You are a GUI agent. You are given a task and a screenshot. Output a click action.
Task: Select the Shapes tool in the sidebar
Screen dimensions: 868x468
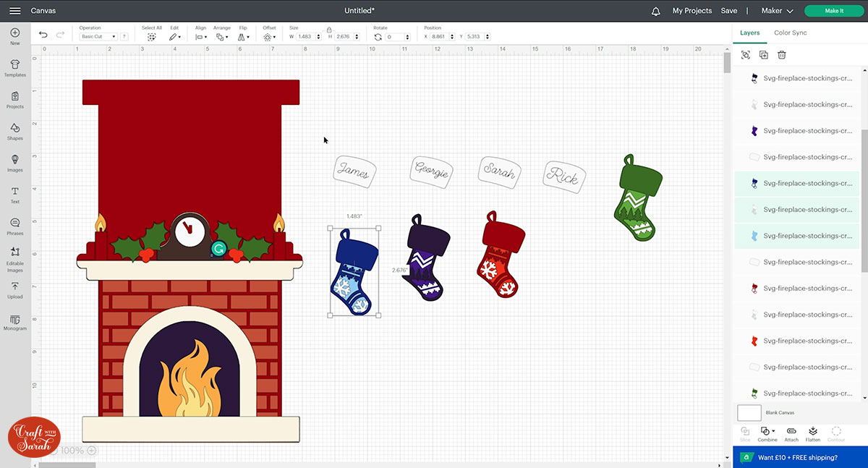coord(14,131)
